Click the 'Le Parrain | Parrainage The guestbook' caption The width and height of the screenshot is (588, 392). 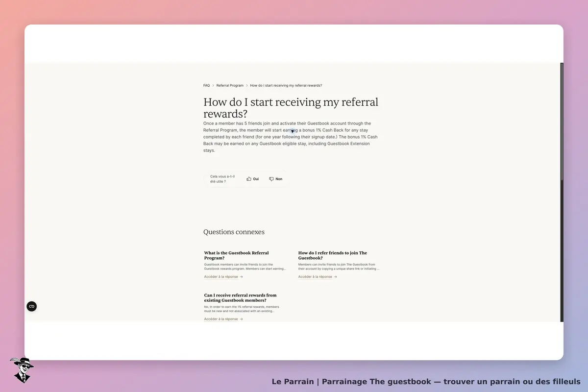tap(426, 381)
